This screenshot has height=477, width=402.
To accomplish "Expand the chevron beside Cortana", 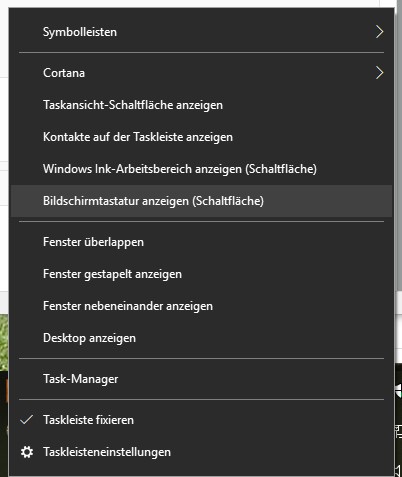I will point(379,73).
